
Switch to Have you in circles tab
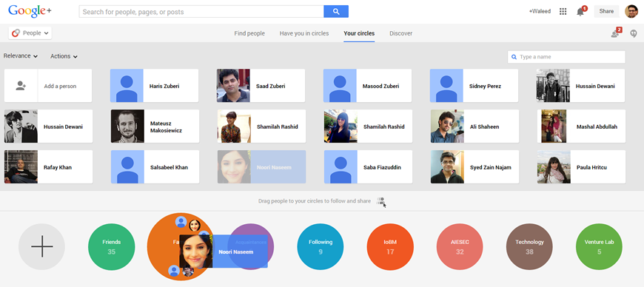[x=304, y=33]
